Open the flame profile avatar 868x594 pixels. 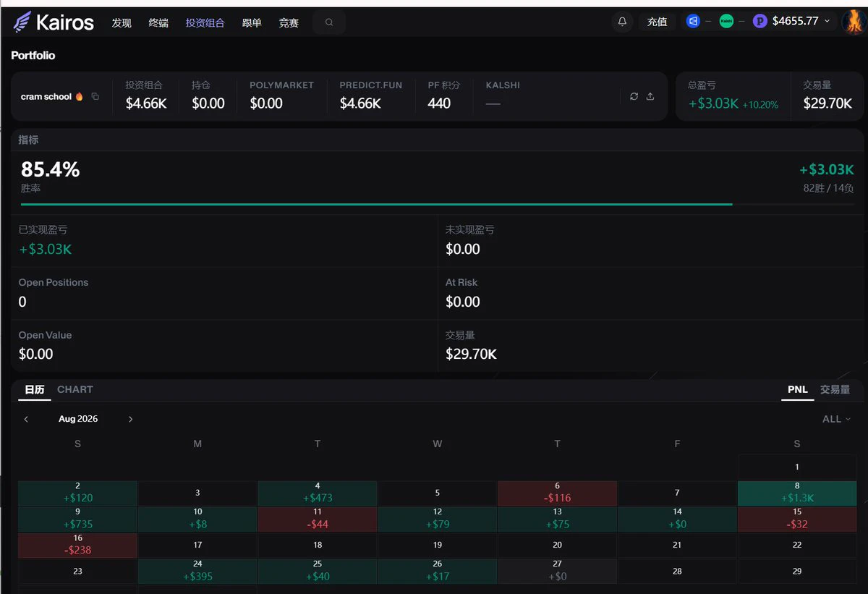click(854, 22)
